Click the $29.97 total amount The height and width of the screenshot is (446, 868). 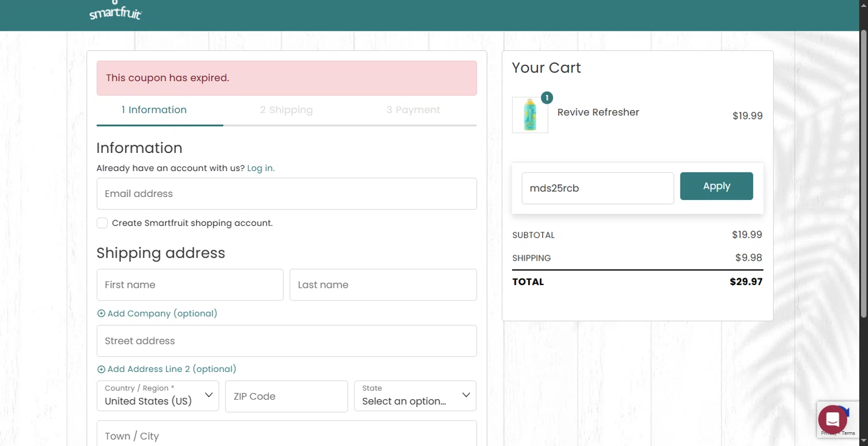[746, 282]
